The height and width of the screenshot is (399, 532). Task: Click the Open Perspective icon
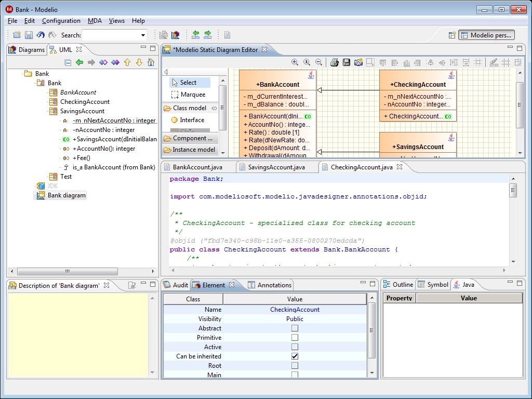click(x=452, y=35)
